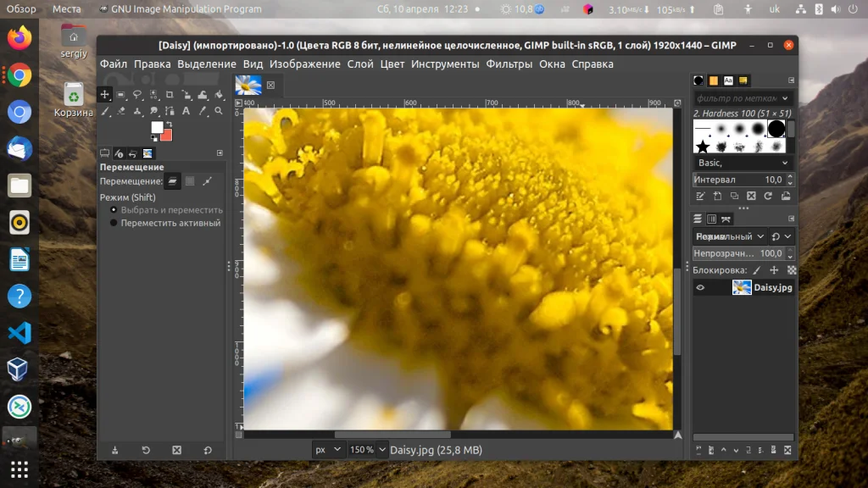Select the Crop tool

click(x=170, y=94)
